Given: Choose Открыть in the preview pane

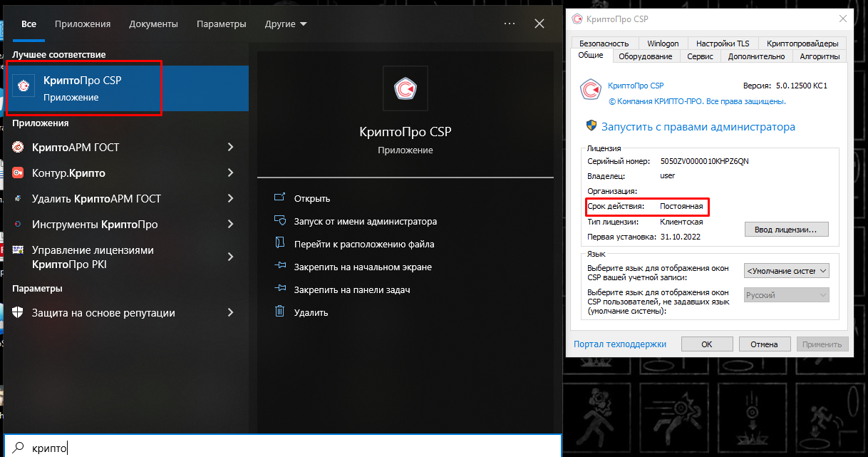Looking at the screenshot, I should (312, 198).
